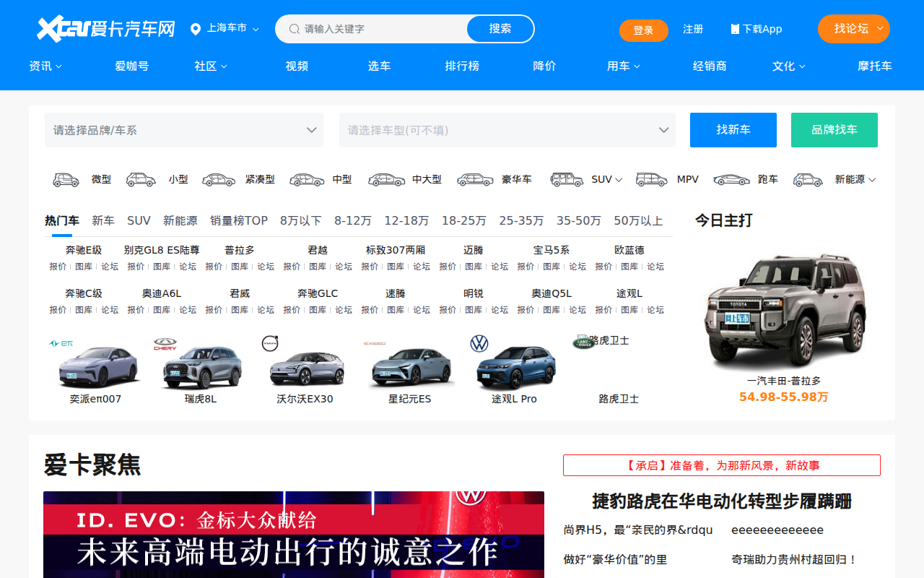Select the 中型 car silhouette icon
The height and width of the screenshot is (578, 924).
307,179
